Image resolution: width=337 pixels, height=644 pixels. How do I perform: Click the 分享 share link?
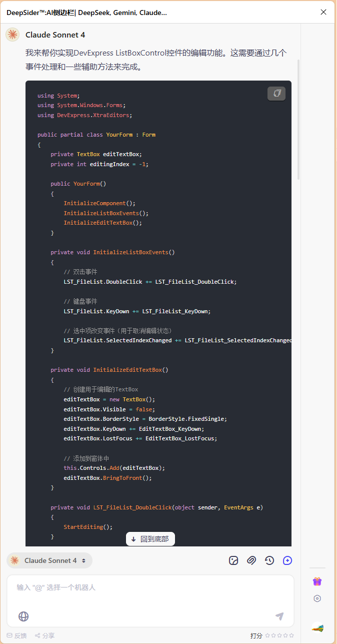point(44,635)
